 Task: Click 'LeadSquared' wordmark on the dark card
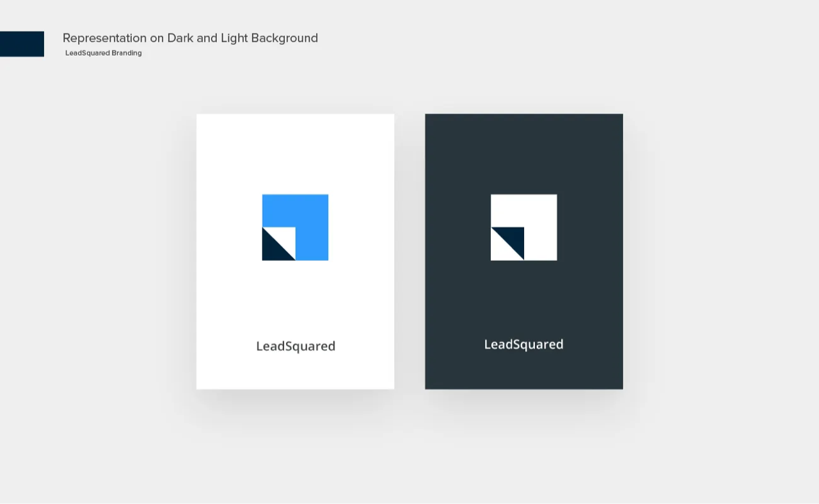523,344
